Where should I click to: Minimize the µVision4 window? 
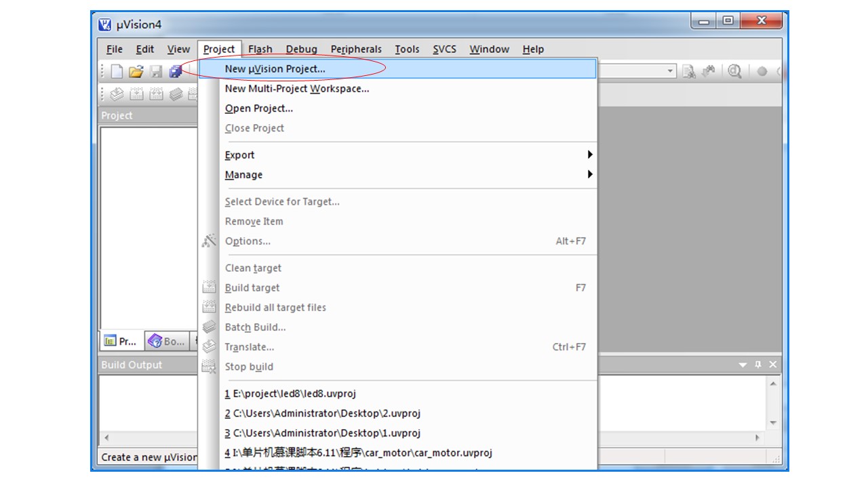coord(704,22)
